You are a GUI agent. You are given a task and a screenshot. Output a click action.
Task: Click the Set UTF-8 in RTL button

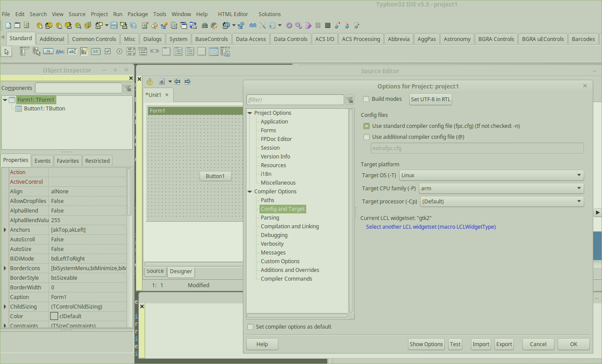[431, 100]
